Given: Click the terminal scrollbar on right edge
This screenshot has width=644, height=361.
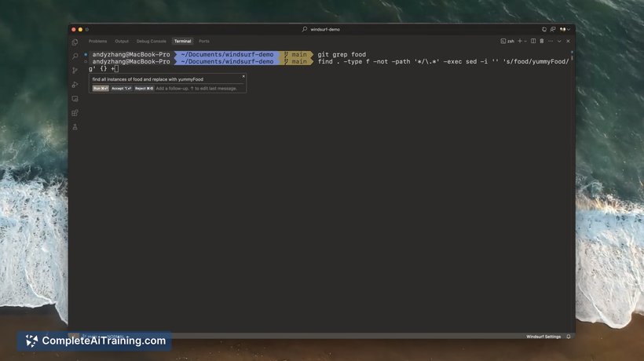Looking at the screenshot, I should click(572, 57).
